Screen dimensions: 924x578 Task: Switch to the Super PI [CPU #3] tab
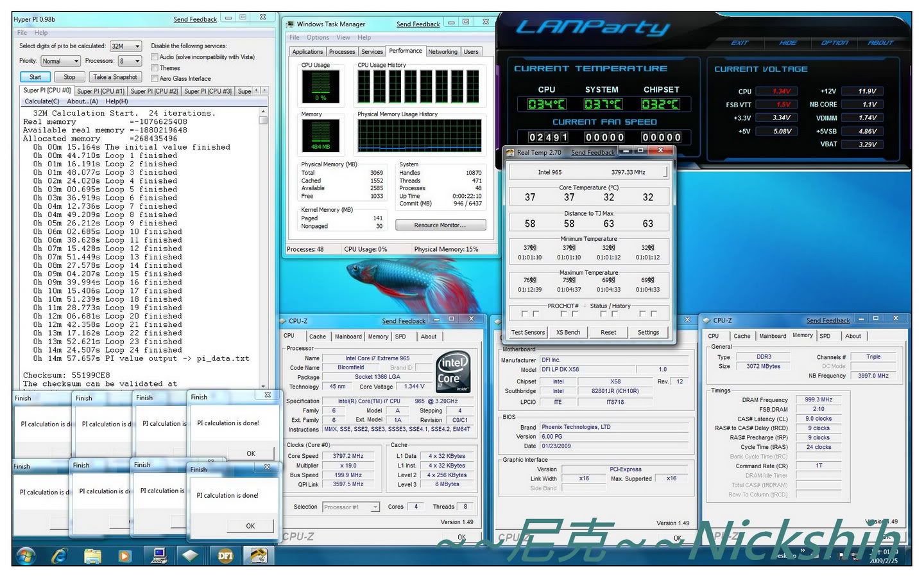click(x=208, y=91)
